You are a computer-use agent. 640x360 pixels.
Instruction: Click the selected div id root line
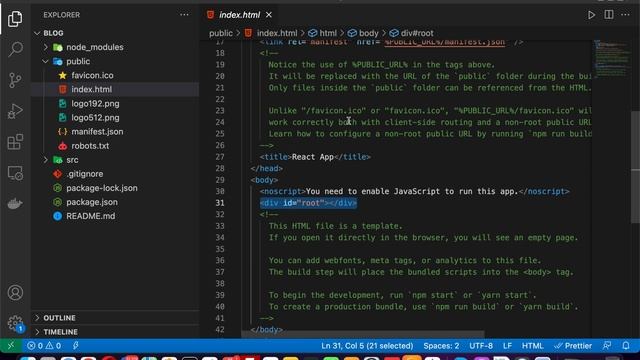coord(308,203)
